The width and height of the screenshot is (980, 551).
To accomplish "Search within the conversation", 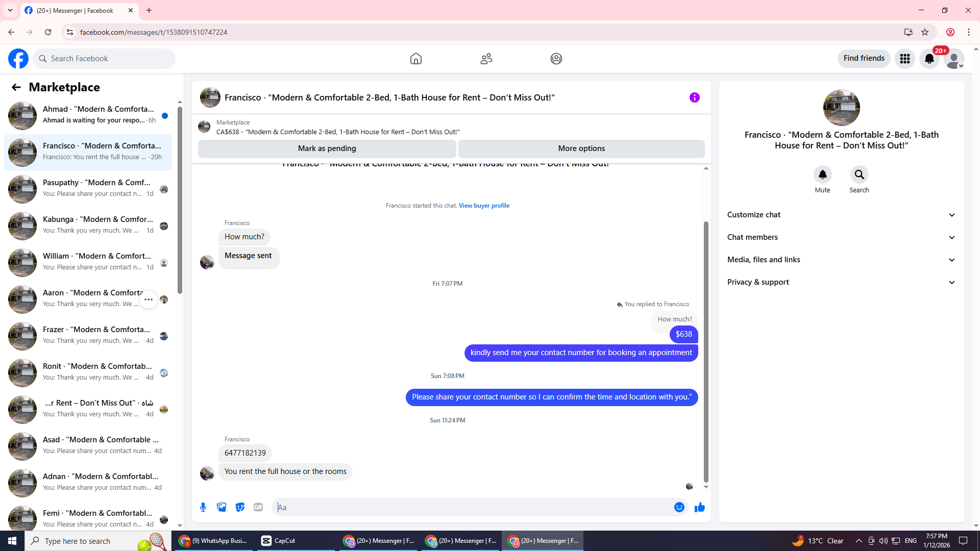I will click(x=859, y=175).
